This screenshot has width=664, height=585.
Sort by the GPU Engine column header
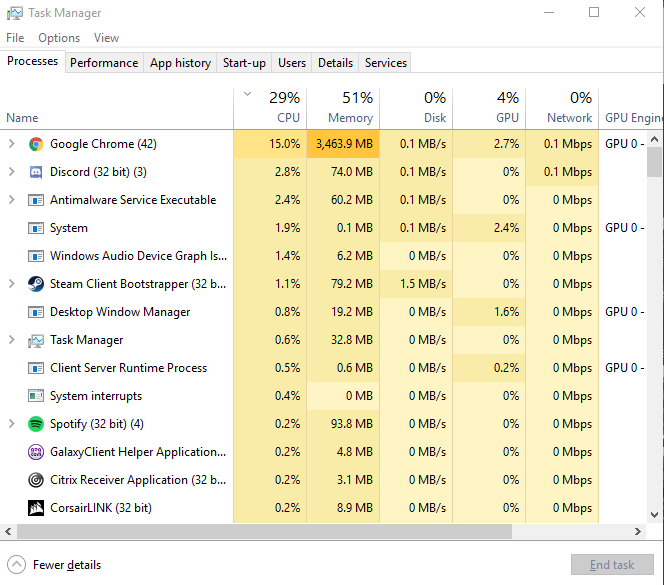coord(631,108)
